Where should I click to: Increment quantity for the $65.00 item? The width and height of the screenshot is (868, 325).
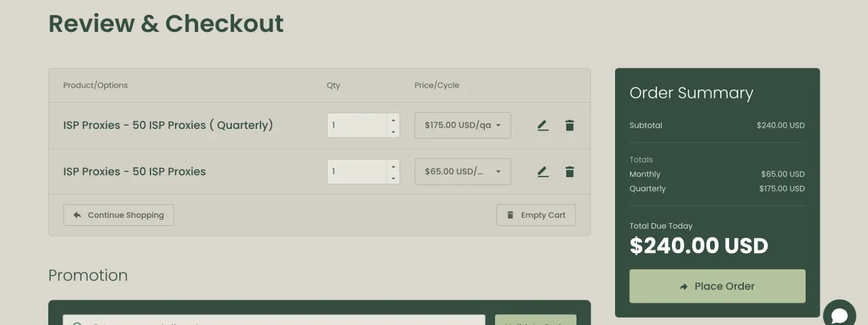pyautogui.click(x=393, y=165)
